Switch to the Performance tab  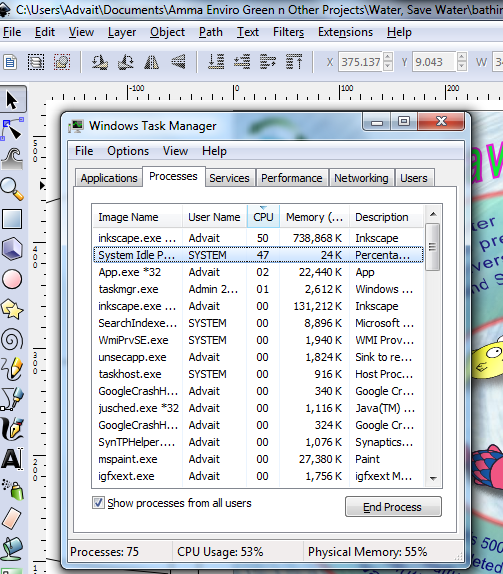292,178
